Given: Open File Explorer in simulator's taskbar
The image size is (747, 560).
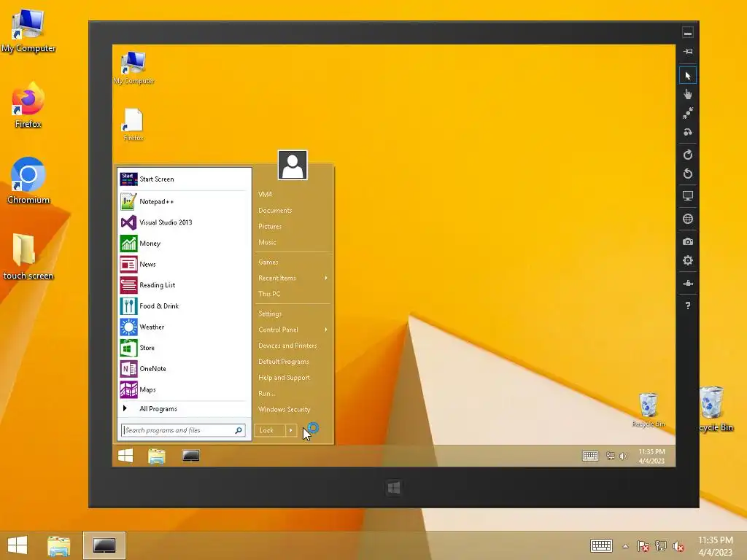Looking at the screenshot, I should (x=156, y=456).
